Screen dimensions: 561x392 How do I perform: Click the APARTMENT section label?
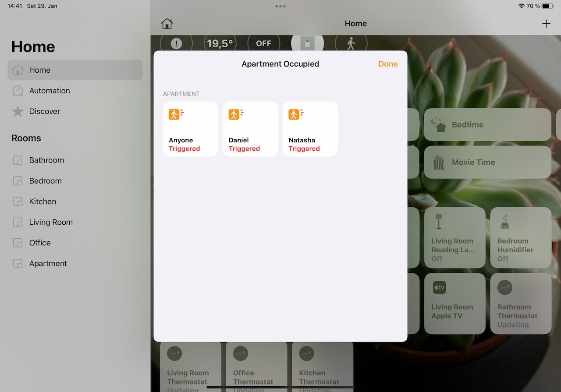pyautogui.click(x=181, y=94)
